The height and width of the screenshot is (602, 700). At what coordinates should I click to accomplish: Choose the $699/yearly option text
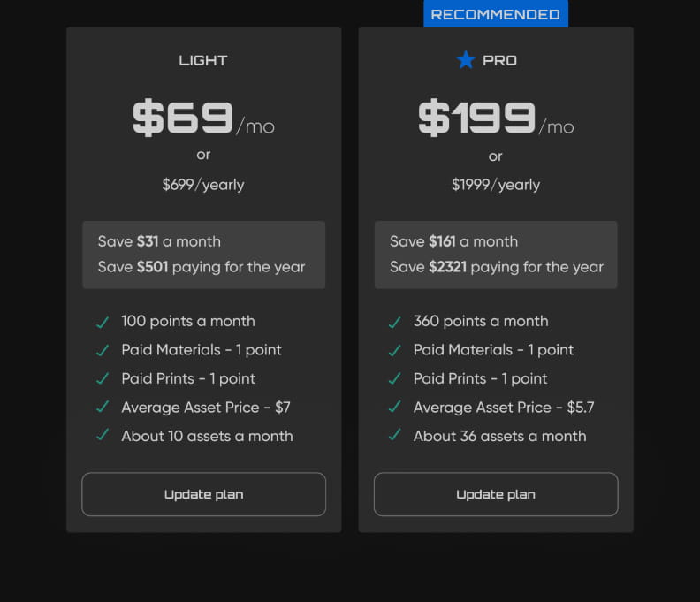pyautogui.click(x=203, y=185)
